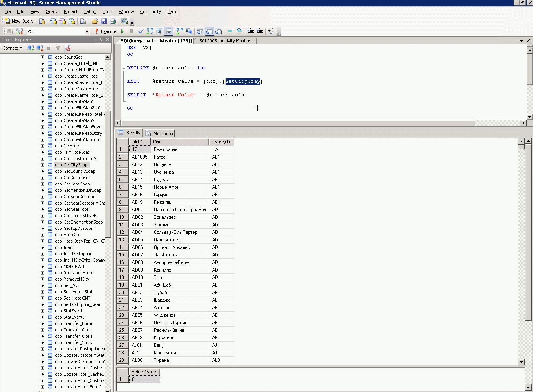Click the CityID cell AE01

click(x=140, y=285)
